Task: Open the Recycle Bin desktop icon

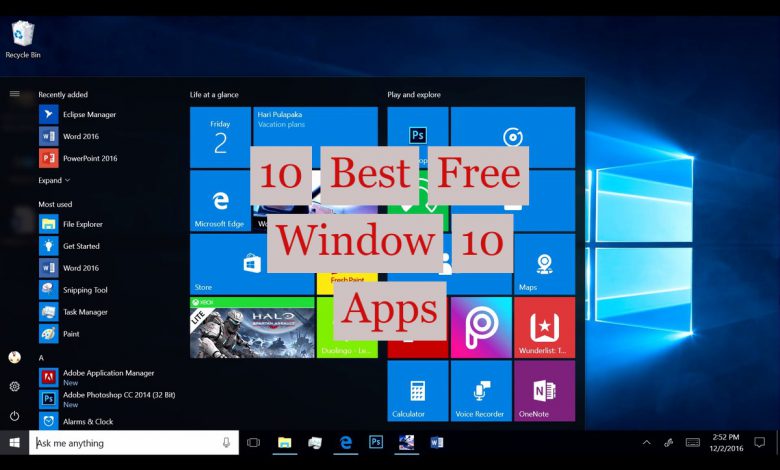Action: point(23,40)
